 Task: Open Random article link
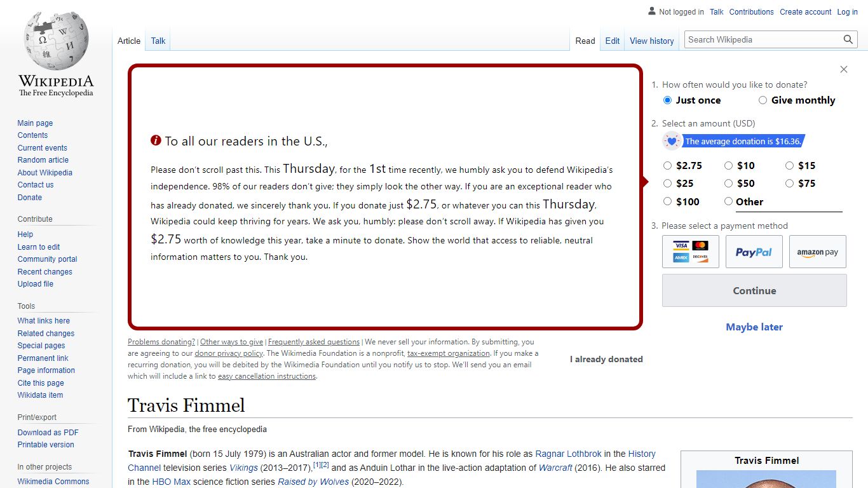point(43,160)
